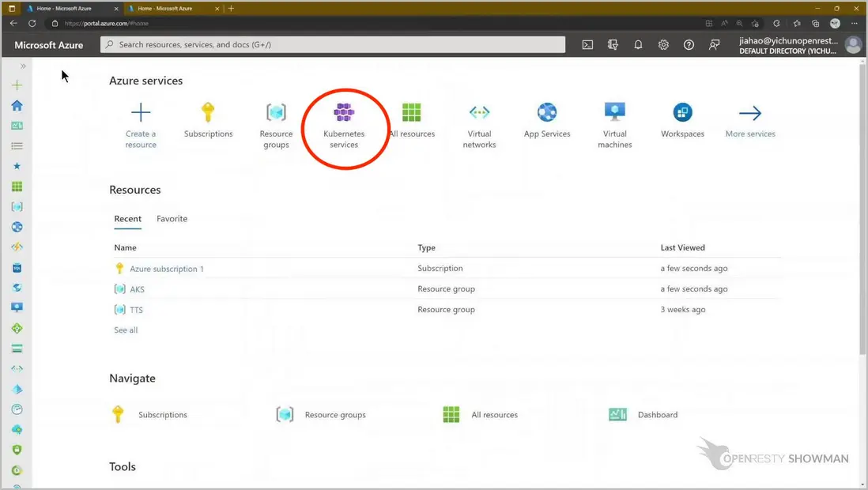
Task: Click the See all resources link
Action: [126, 330]
